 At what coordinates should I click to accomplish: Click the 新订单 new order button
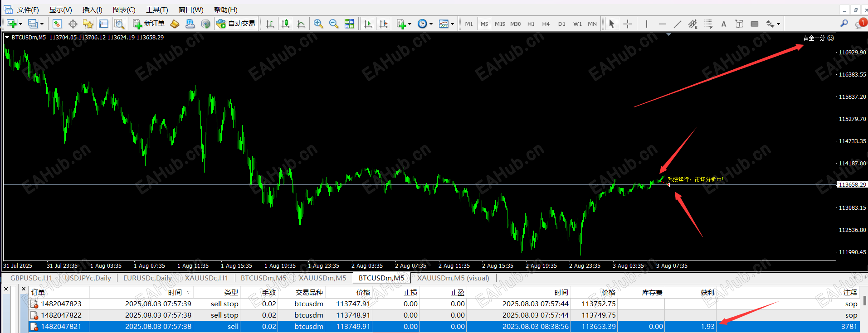[x=149, y=24]
